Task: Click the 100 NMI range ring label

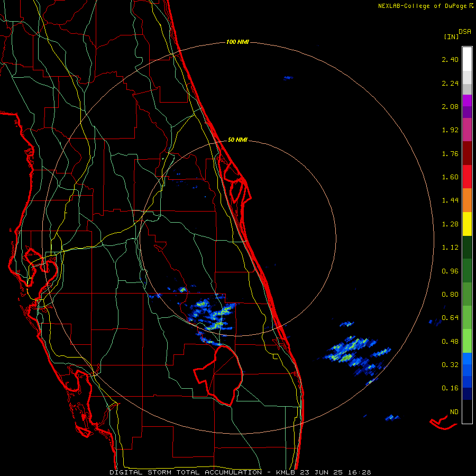Action: 237,42
